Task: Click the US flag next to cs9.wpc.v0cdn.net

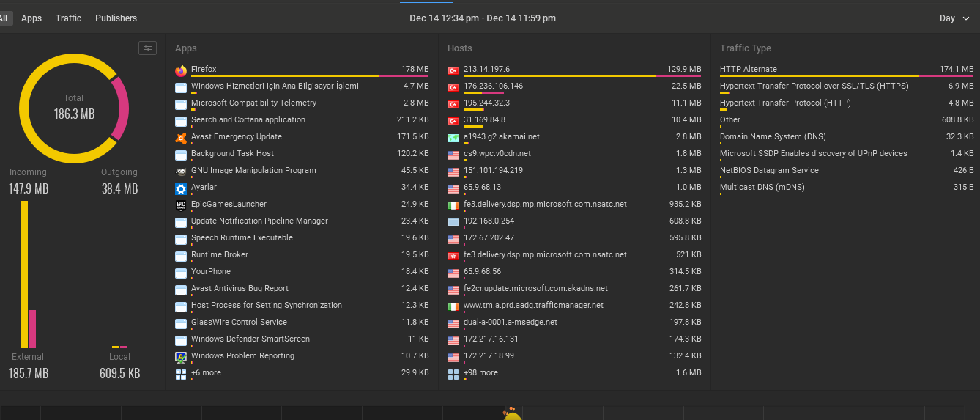Action: pos(453,155)
